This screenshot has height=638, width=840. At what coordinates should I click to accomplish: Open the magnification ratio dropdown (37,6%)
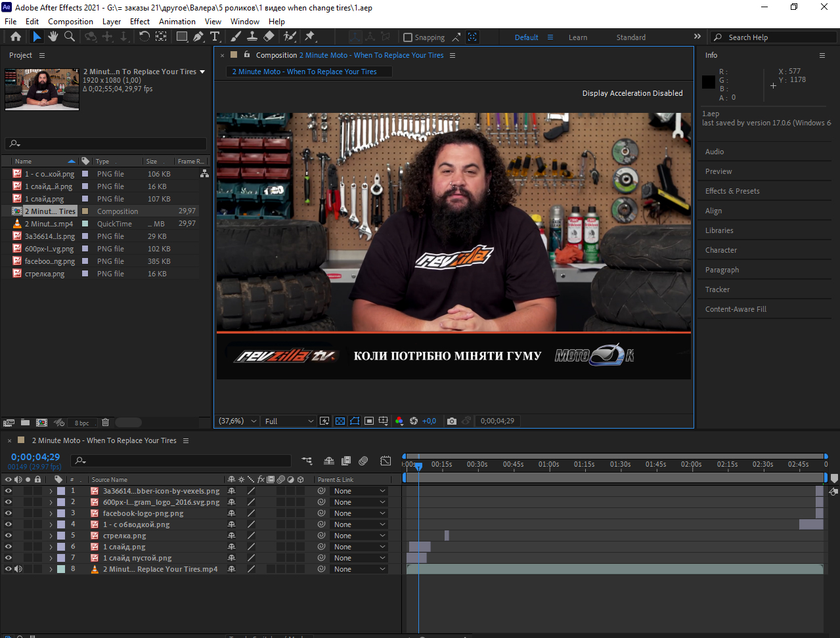[x=237, y=421]
